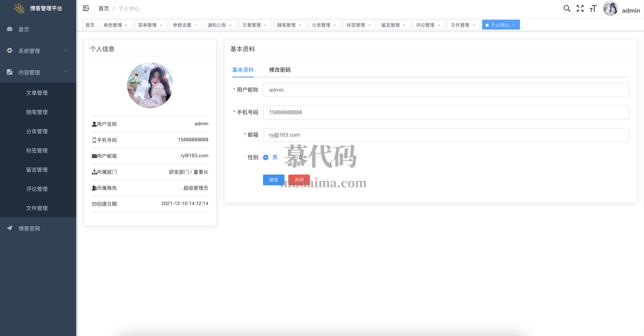Click the large profile avatar photo
This screenshot has height=336, width=644.
[150, 85]
